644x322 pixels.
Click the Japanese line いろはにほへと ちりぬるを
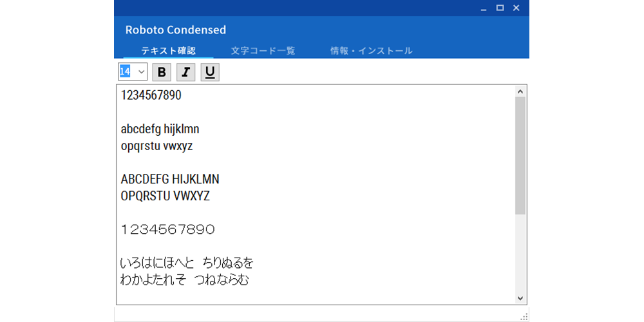tap(187, 263)
